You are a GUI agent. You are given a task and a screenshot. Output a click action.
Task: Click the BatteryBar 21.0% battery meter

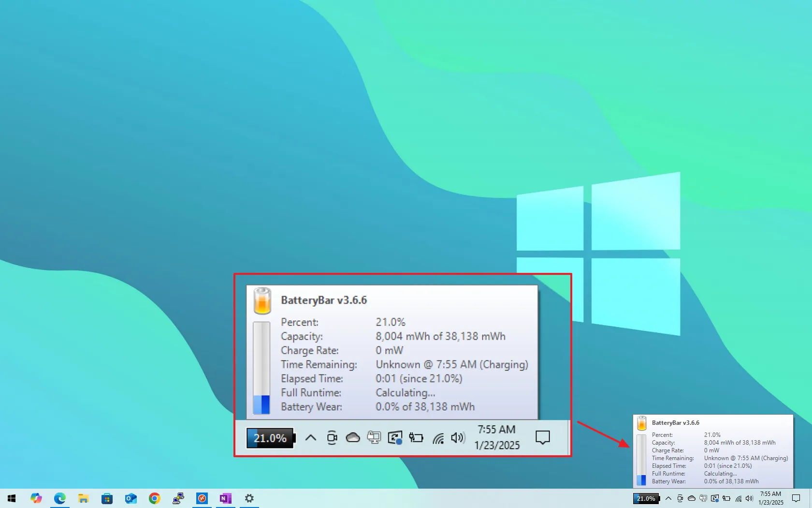tap(270, 437)
